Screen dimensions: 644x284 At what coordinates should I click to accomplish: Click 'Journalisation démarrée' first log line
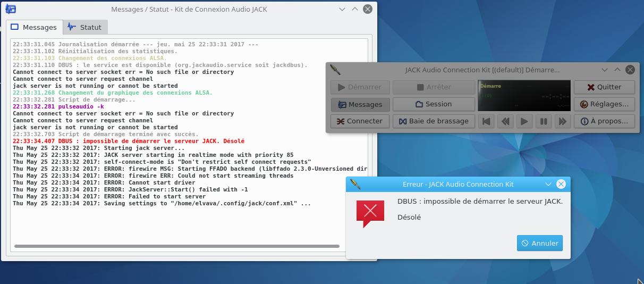[135, 44]
